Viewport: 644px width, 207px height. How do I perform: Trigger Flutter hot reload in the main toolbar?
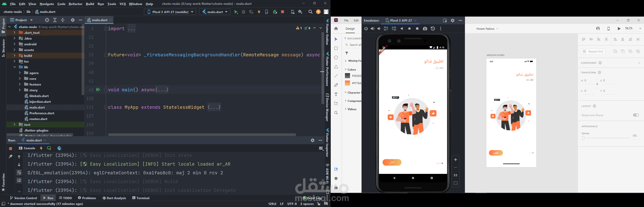[259, 12]
